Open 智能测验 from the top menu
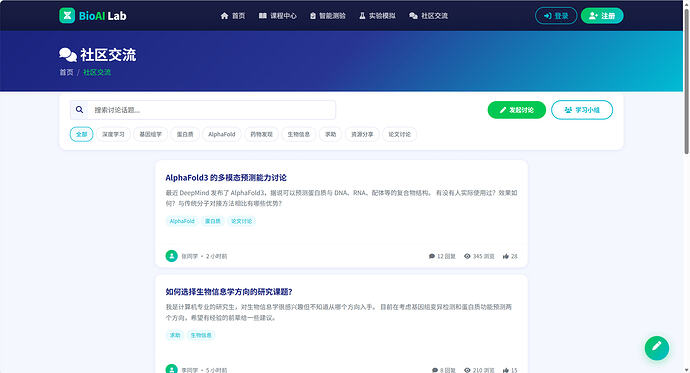Image resolution: width=690 pixels, height=373 pixels. pos(327,16)
